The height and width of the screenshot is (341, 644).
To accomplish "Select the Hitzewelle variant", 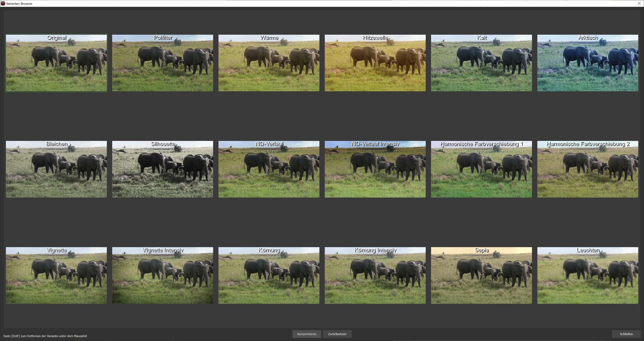I will pyautogui.click(x=375, y=63).
